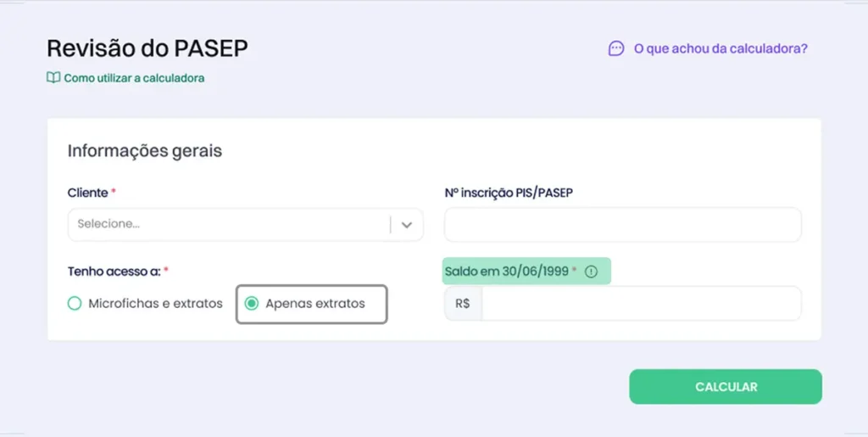Screen dimensions: 868x437
Task: Click the chat bubble feedback icon
Action: tap(616, 49)
